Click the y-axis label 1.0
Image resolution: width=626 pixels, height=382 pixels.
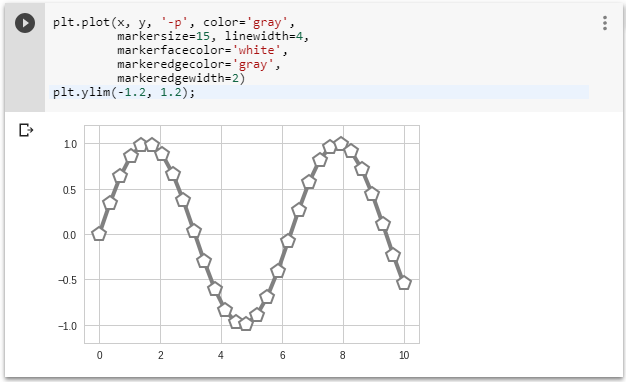click(x=70, y=144)
